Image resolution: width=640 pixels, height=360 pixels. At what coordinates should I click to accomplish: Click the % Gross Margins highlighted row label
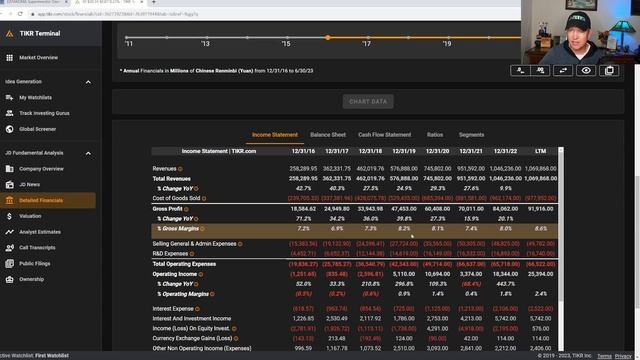pos(178,229)
